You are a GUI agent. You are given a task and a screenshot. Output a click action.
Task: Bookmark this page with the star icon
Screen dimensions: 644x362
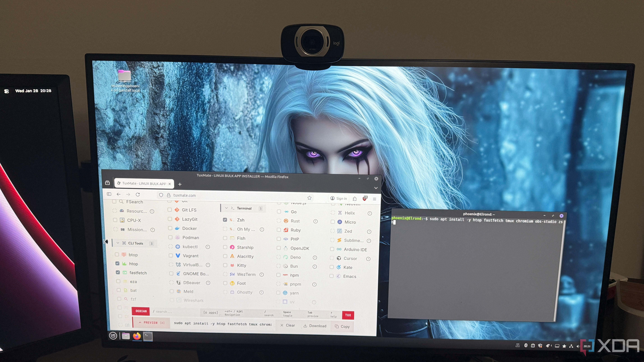(x=309, y=198)
